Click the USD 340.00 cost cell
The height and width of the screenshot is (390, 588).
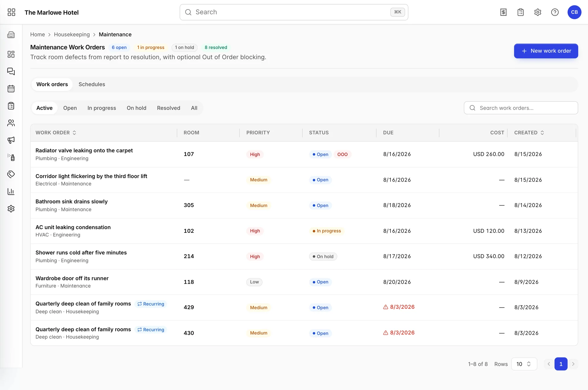coord(489,256)
